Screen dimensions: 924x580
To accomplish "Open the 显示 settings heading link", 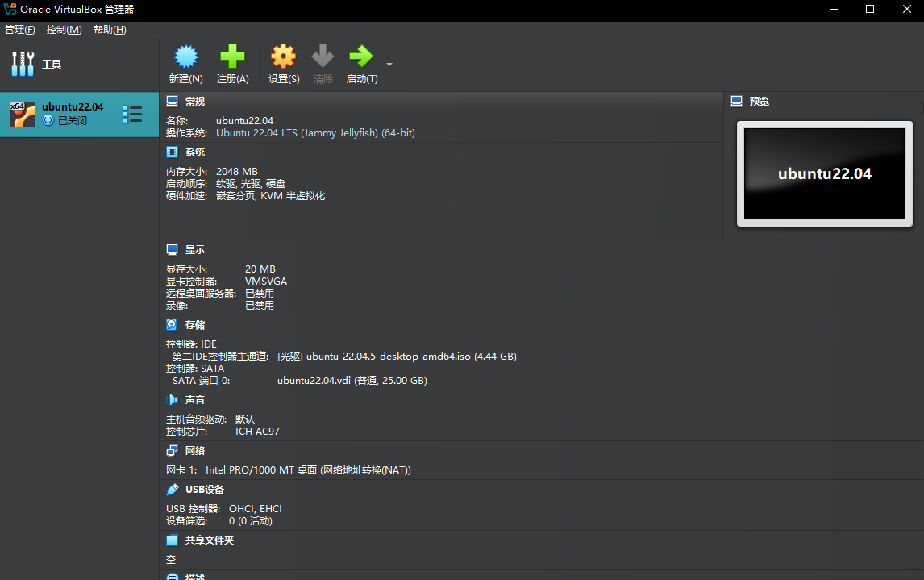I will click(195, 250).
